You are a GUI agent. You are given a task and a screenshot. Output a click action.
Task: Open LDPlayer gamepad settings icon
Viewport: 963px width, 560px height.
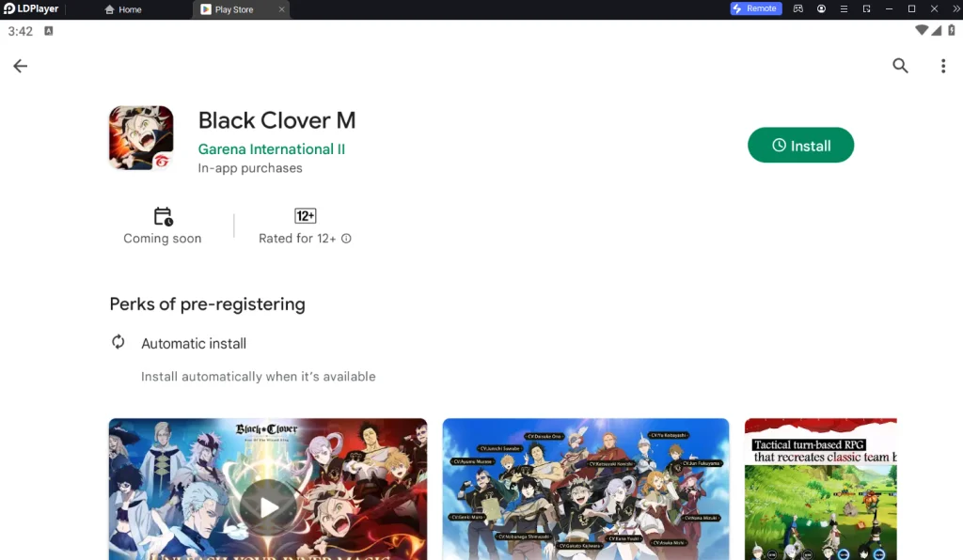[797, 8]
